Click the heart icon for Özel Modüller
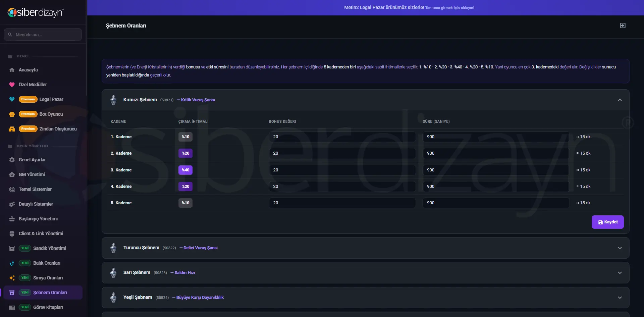Screen dimensions: 644x317 pyautogui.click(x=12, y=85)
